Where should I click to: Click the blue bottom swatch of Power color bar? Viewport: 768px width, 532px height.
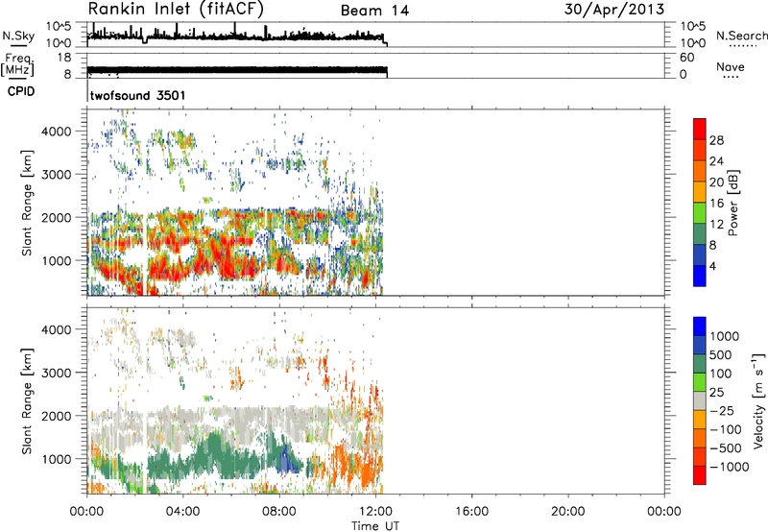(700, 276)
